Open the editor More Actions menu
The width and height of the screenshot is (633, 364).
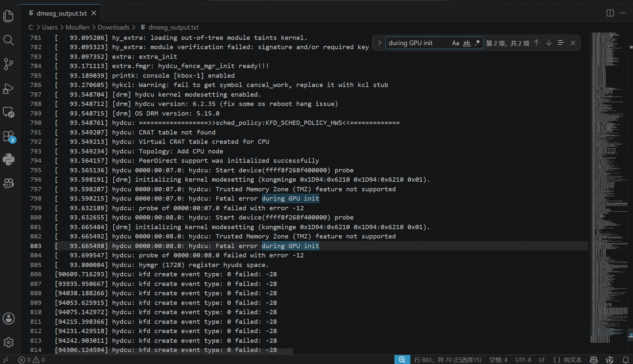pyautogui.click(x=623, y=13)
